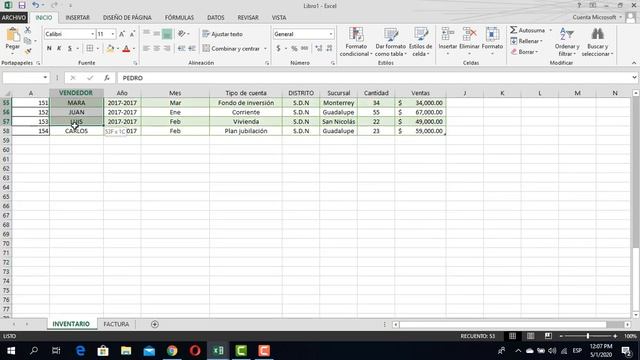Click the insert function fx icon
The width and height of the screenshot is (640, 360).
107,78
